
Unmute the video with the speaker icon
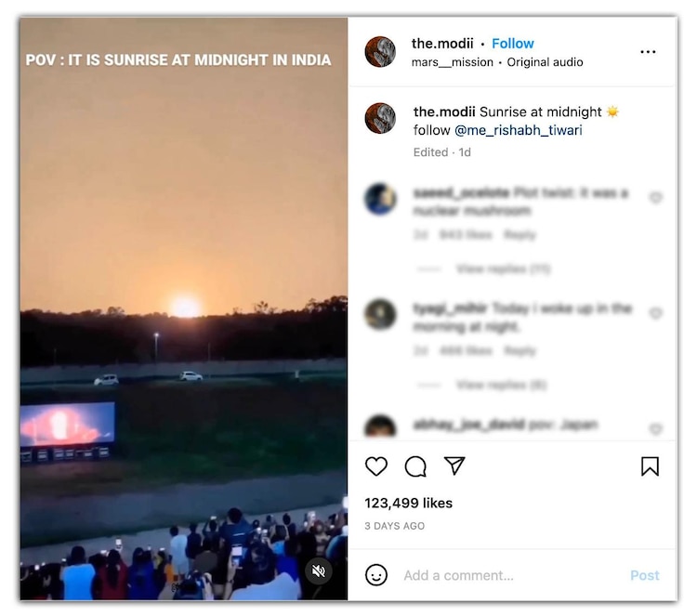(x=319, y=570)
